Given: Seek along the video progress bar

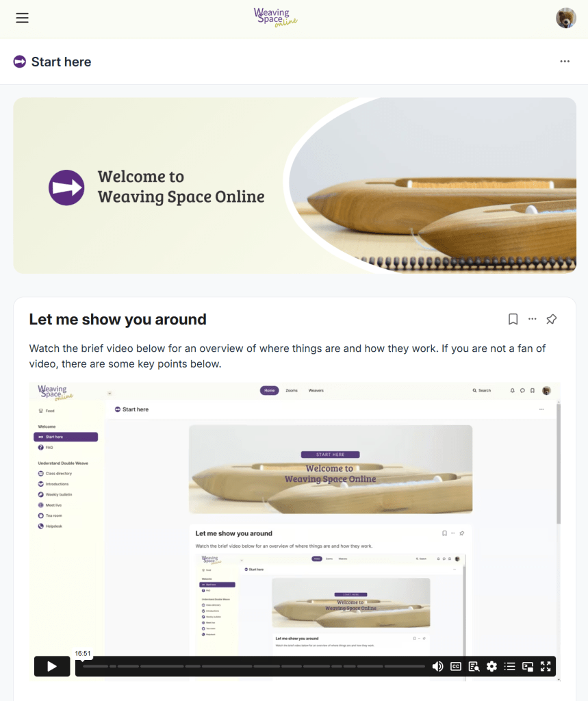Looking at the screenshot, I should click(x=253, y=667).
